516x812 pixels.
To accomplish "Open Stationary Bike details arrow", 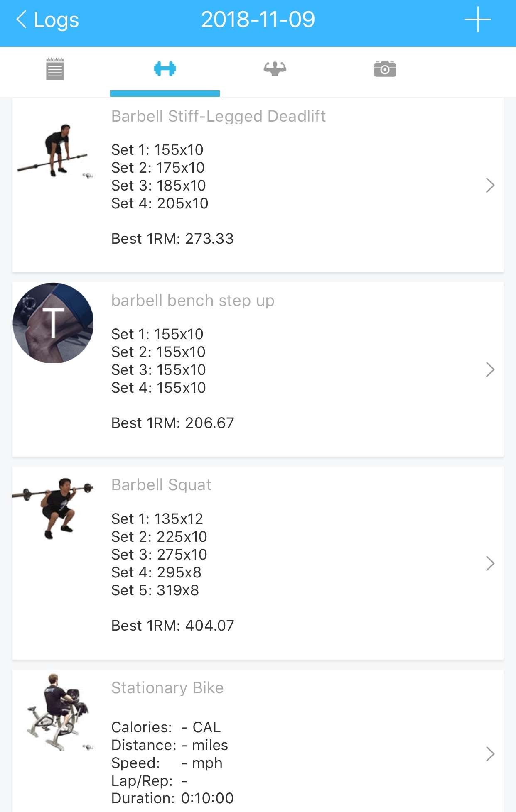I will [x=490, y=754].
